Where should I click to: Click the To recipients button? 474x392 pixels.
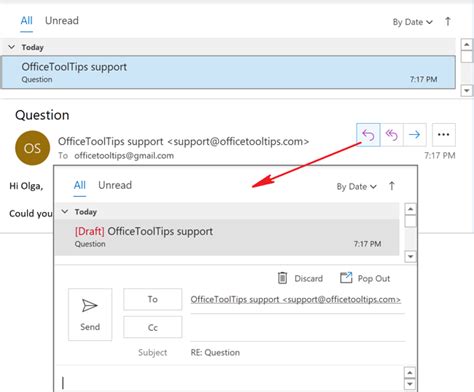153,299
